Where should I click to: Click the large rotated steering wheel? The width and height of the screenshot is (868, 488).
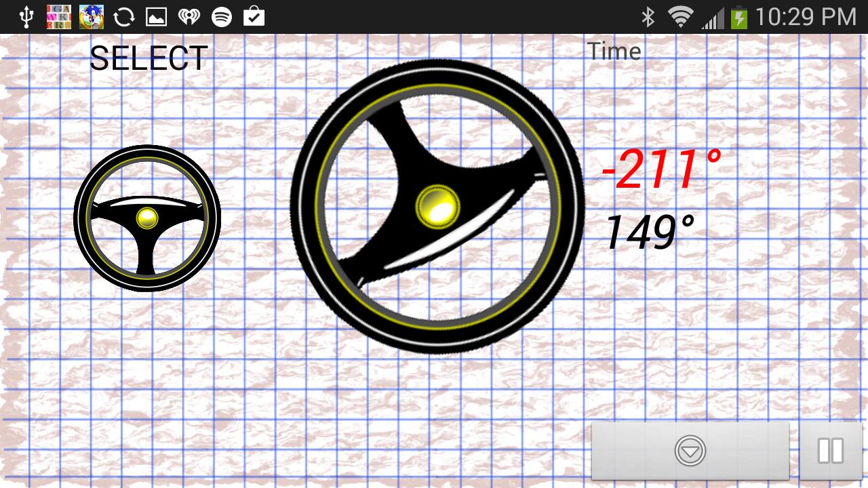click(437, 206)
